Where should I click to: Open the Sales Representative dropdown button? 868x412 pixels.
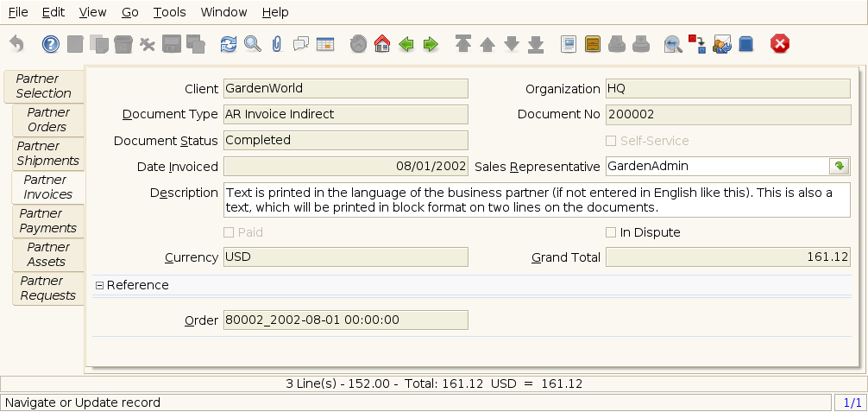tap(839, 166)
